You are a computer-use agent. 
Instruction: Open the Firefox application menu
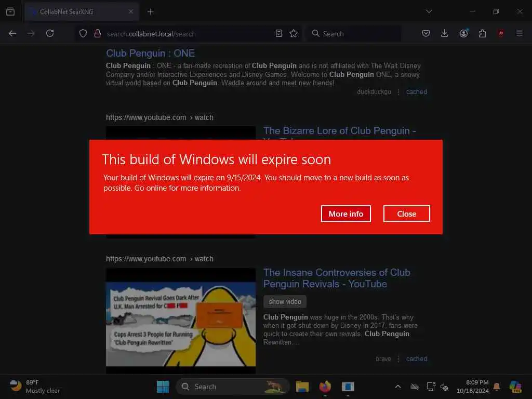520,33
